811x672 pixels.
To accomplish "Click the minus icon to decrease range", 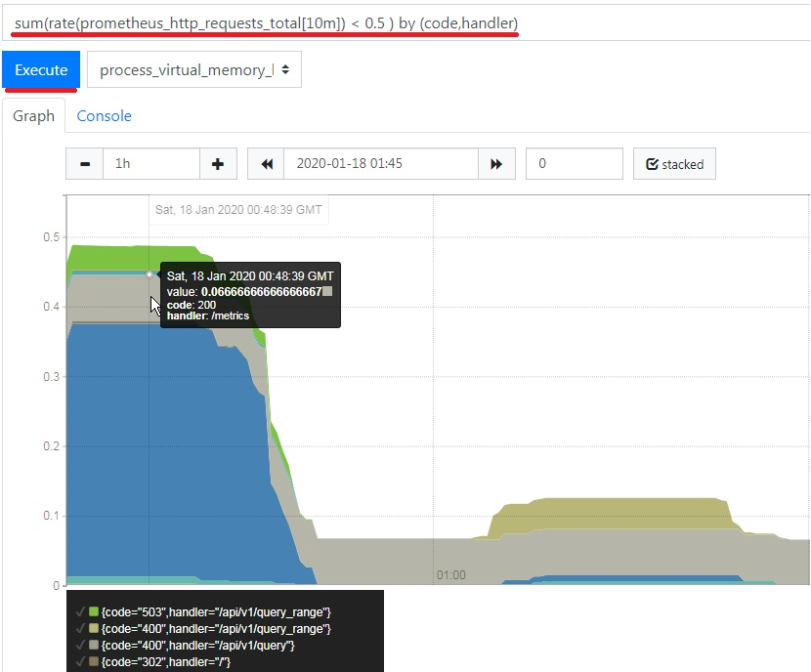I will [85, 164].
